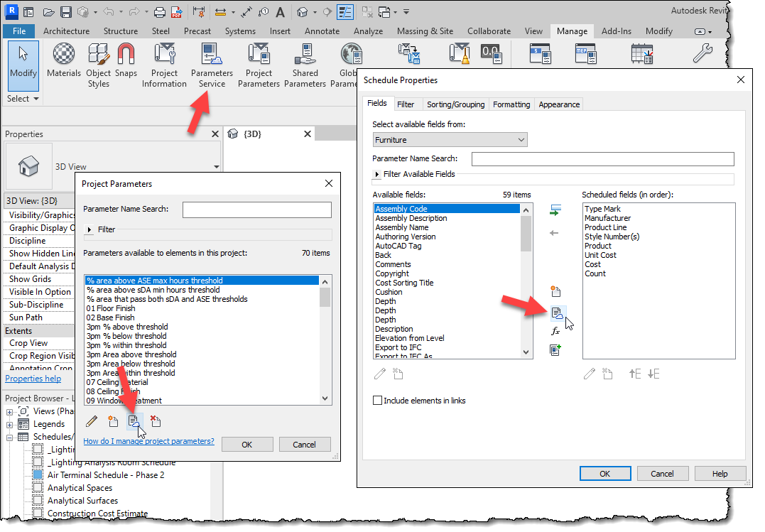Open Project Units (0.0) ribbon icon
Screen dimensions: 765x532
492,54
